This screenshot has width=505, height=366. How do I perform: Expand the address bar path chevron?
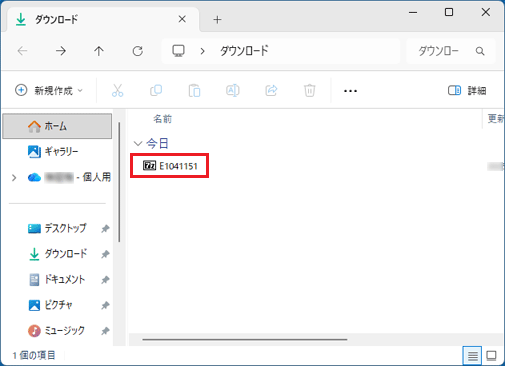point(202,51)
